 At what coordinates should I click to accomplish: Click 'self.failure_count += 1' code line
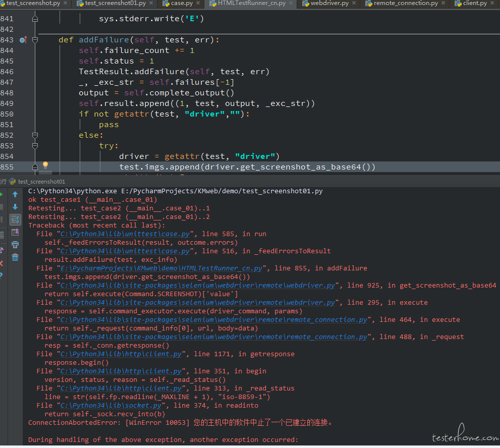tap(137, 50)
